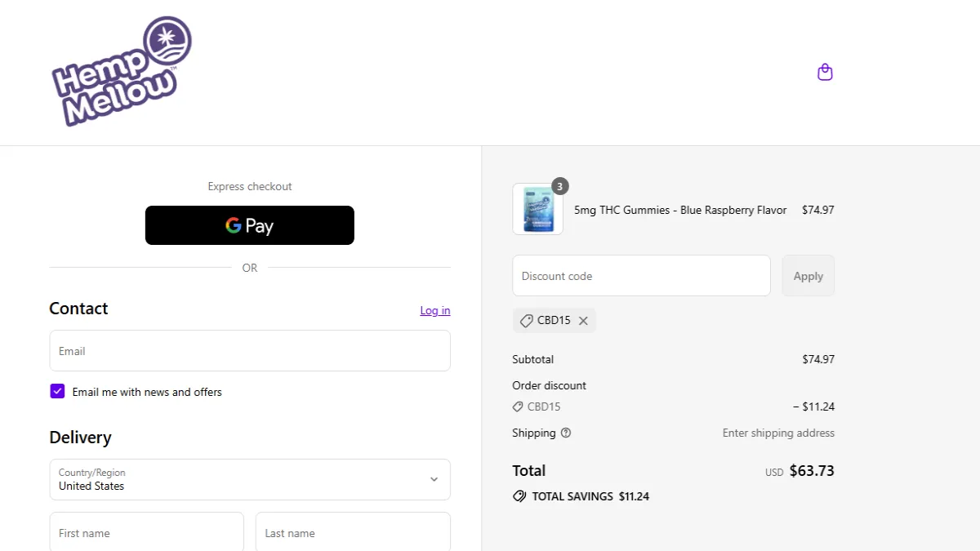Click the tag icon beside Total Savings

pyautogui.click(x=519, y=496)
